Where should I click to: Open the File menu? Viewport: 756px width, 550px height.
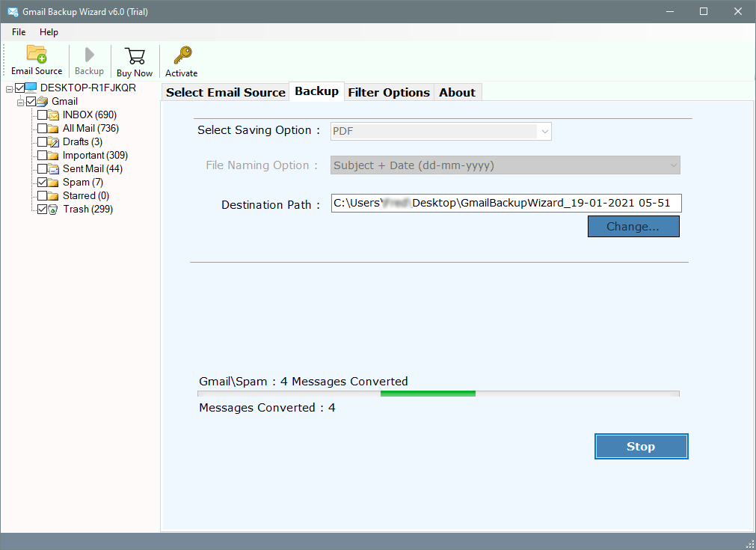tap(19, 32)
